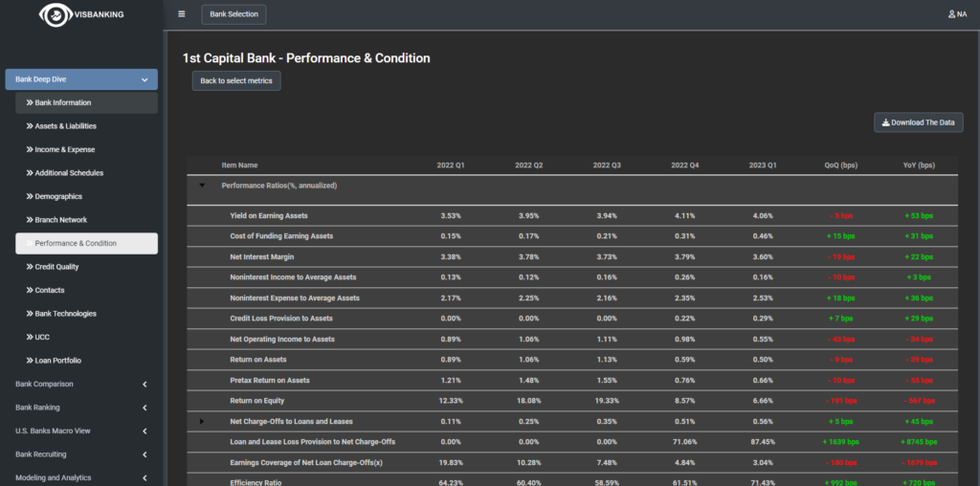This screenshot has height=486, width=980.
Task: Click the VisBanking eye logo
Action: tap(54, 14)
